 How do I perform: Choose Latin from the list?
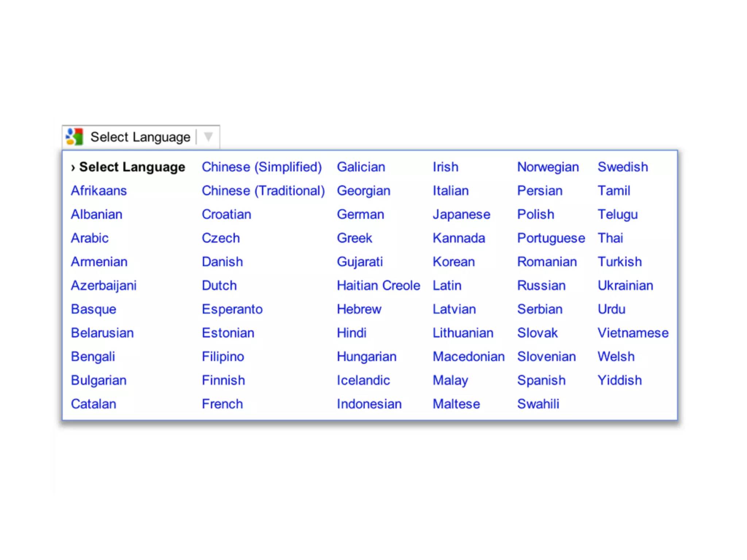tap(447, 285)
